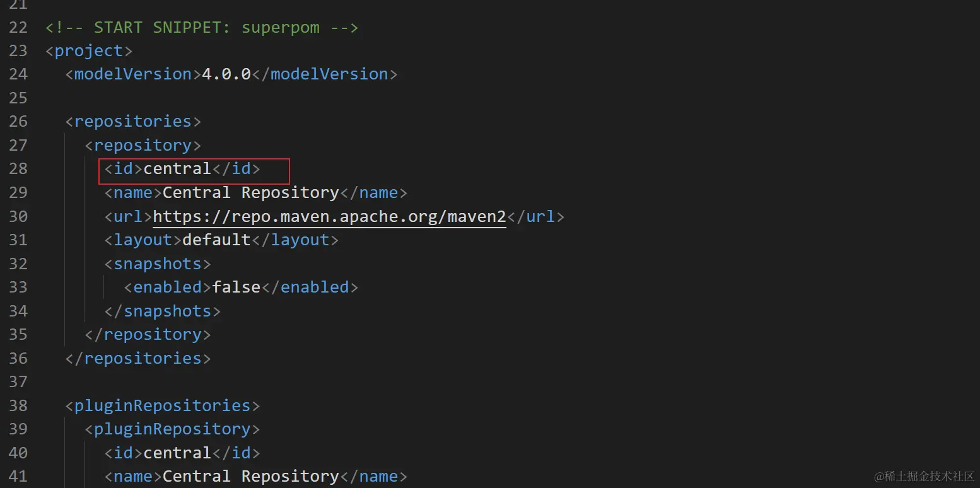Click the false value in the enabled tag
The width and height of the screenshot is (980, 488).
(x=236, y=287)
